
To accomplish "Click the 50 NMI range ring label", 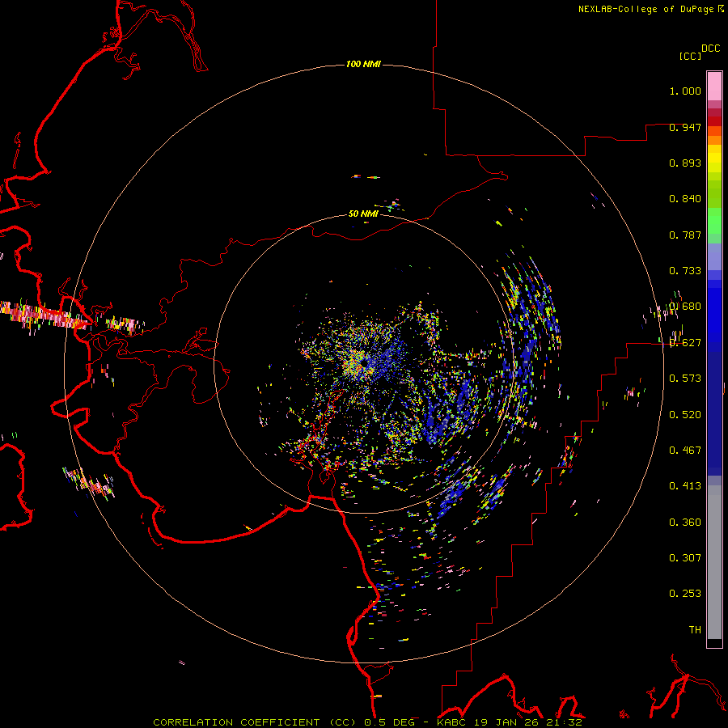I will click(x=363, y=214).
